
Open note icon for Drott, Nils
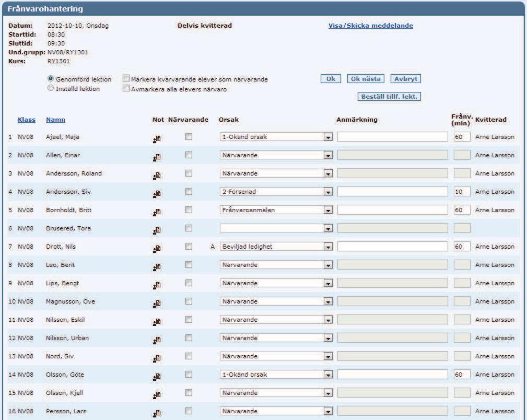coord(157,249)
